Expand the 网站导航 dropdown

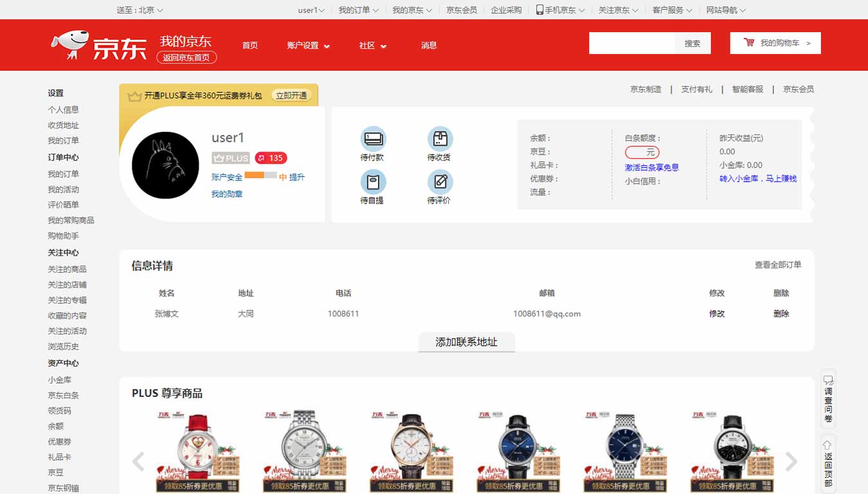point(727,10)
